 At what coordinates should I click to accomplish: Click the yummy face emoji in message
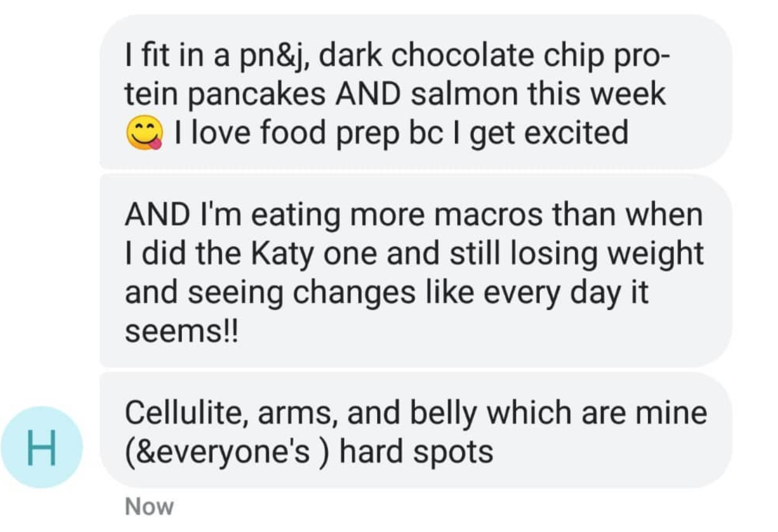click(144, 134)
